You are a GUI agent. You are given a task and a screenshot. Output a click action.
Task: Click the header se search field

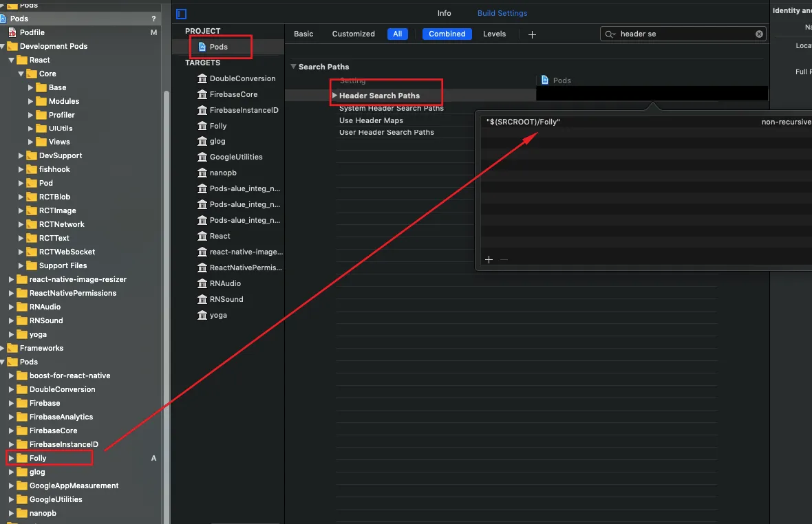(x=683, y=34)
